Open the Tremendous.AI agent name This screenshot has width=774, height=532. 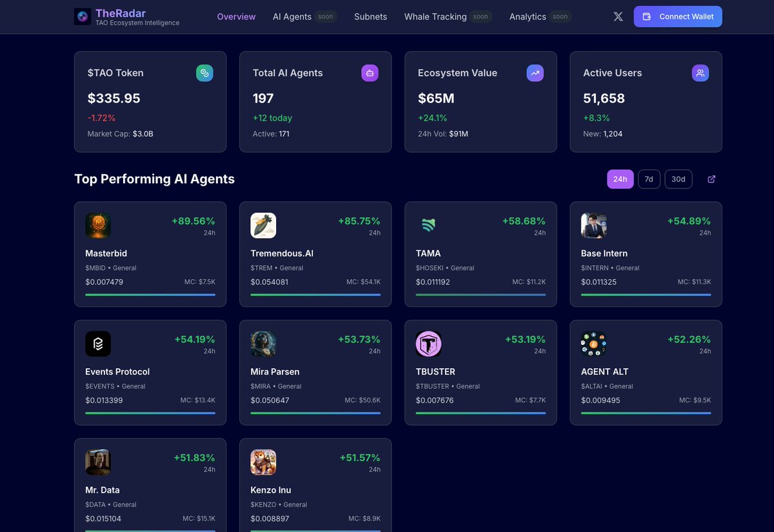[x=282, y=253]
